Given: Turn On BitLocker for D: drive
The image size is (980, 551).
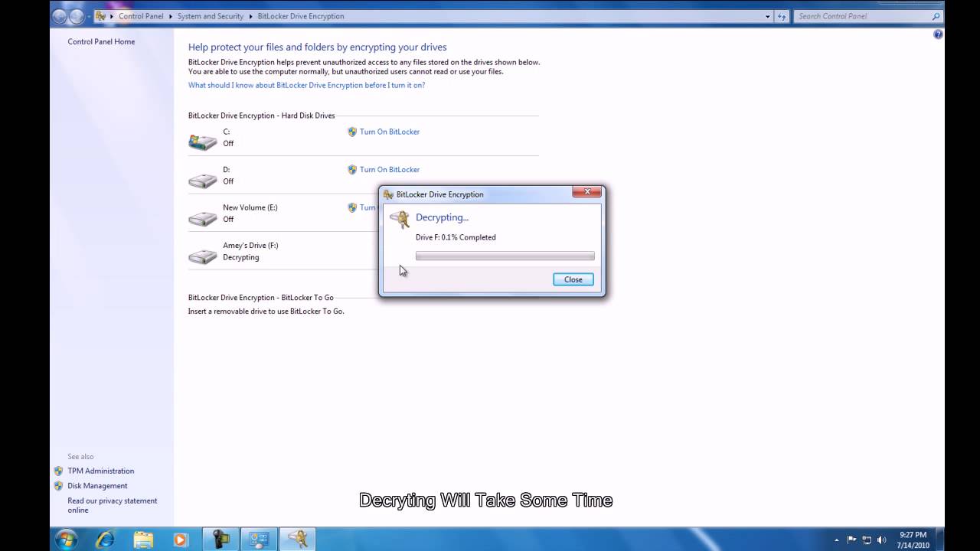Looking at the screenshot, I should (390, 170).
